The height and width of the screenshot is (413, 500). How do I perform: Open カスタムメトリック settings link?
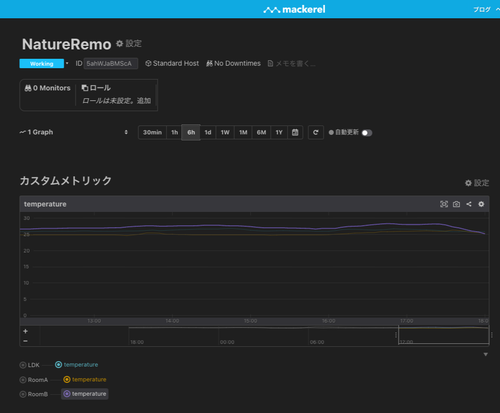click(477, 183)
